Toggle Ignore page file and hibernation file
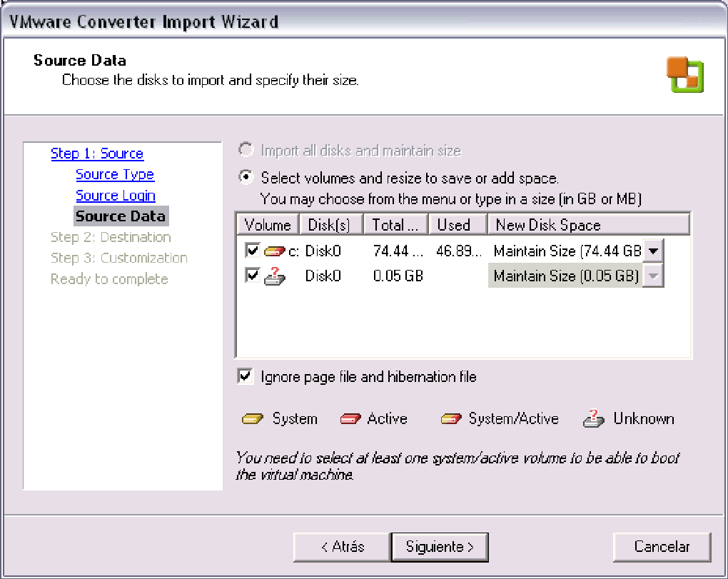 click(245, 376)
